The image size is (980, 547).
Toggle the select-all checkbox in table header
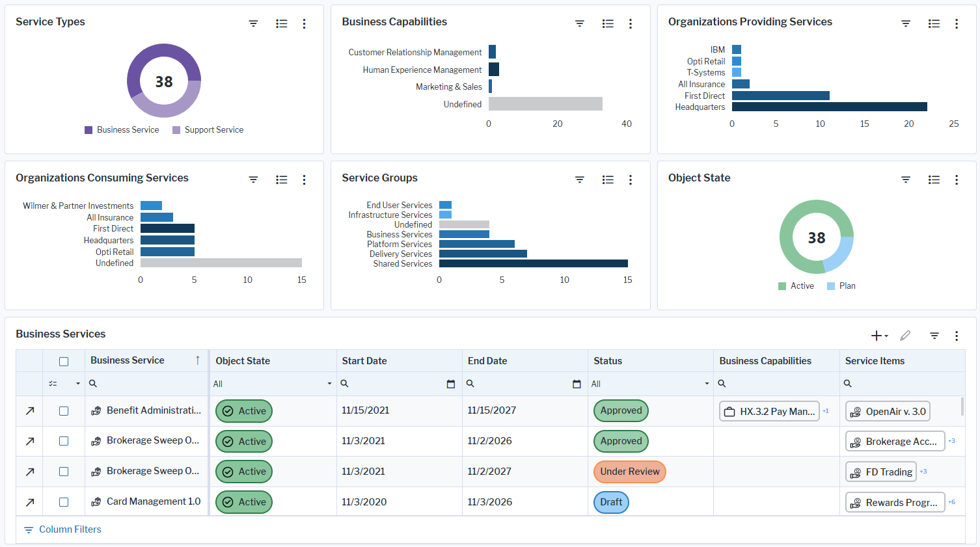pyautogui.click(x=64, y=362)
